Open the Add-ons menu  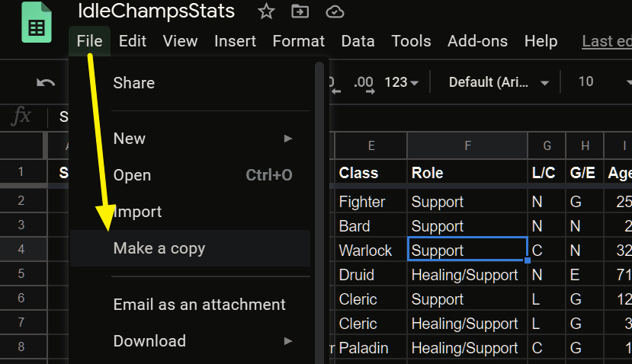tap(477, 41)
